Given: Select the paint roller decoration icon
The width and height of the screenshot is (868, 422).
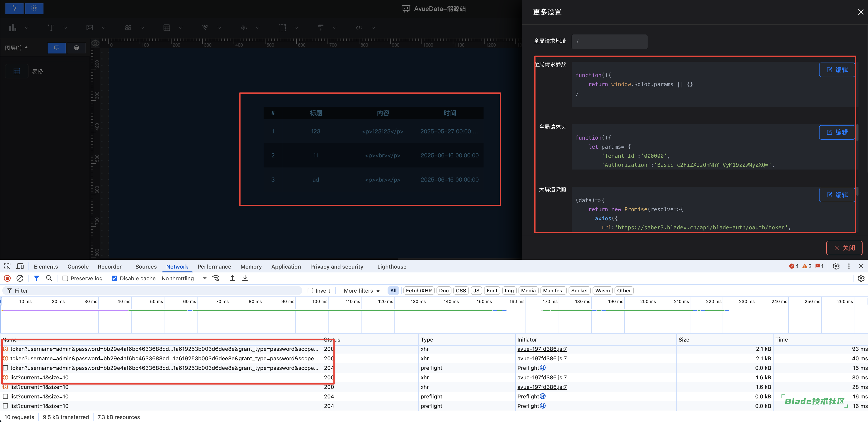Looking at the screenshot, I should pyautogui.click(x=321, y=28).
